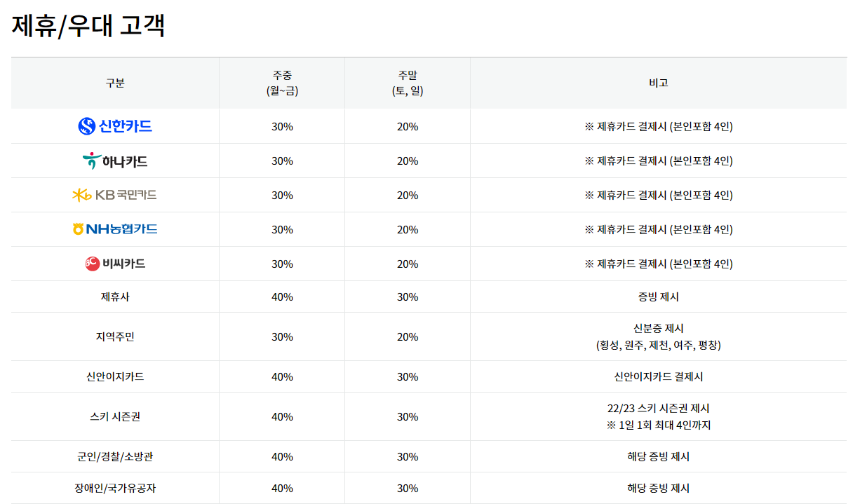The height and width of the screenshot is (504, 860).
Task: Click KB국민카드 row 제휴카드 결제시 note
Action: (x=659, y=195)
